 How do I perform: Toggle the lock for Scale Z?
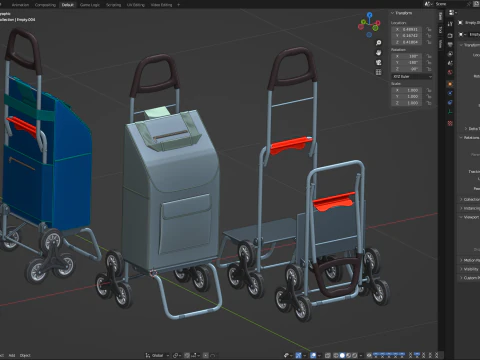point(428,103)
